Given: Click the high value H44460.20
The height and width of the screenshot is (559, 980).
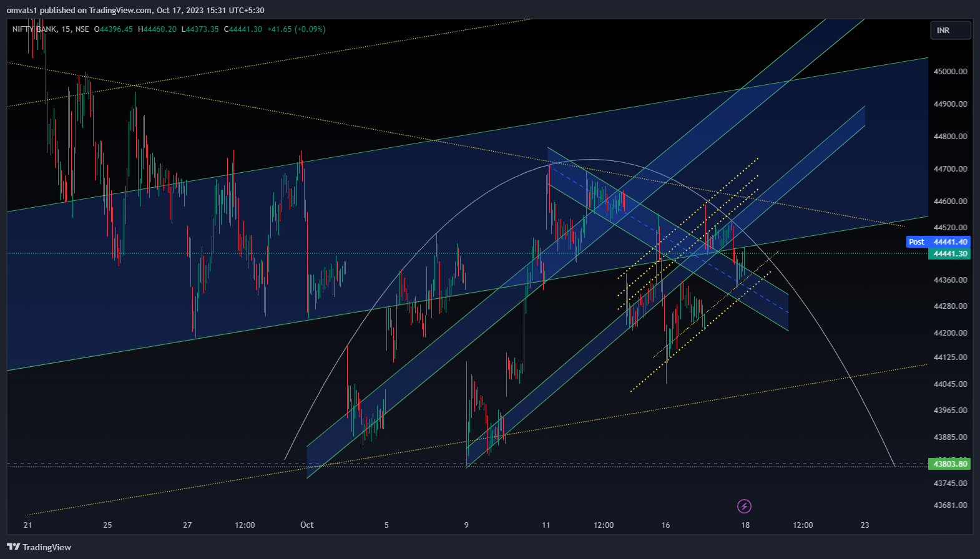Looking at the screenshot, I should [x=157, y=29].
